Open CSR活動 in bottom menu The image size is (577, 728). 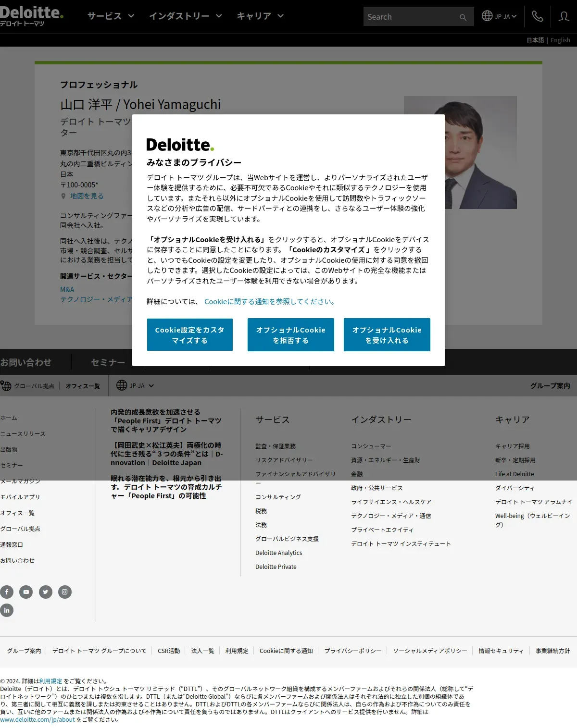click(x=169, y=651)
